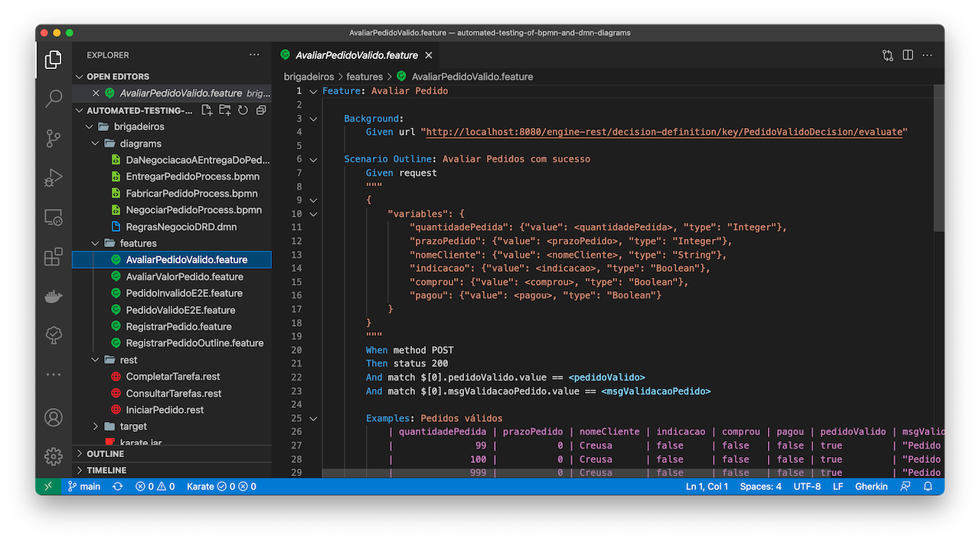Open the Docker view
Viewport: 980px width, 542px height.
point(52,296)
